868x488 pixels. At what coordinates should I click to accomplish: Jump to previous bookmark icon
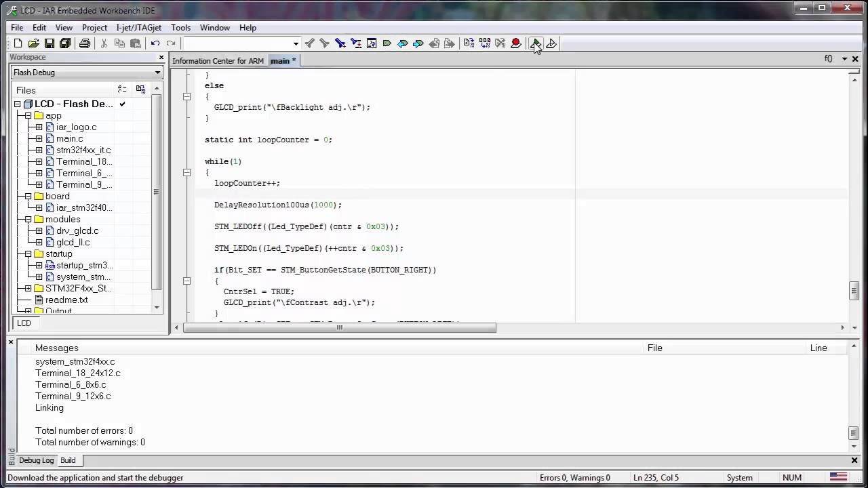[403, 43]
